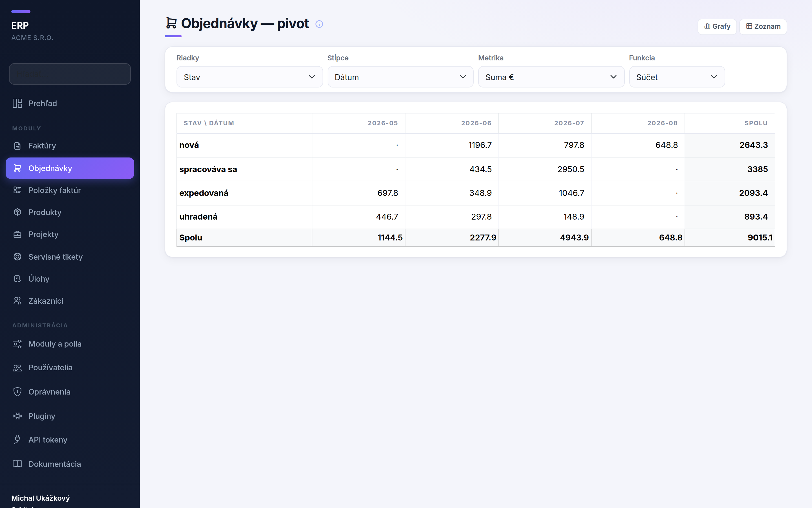The height and width of the screenshot is (508, 812).
Task: Click the info icon next to page title
Action: tap(319, 24)
